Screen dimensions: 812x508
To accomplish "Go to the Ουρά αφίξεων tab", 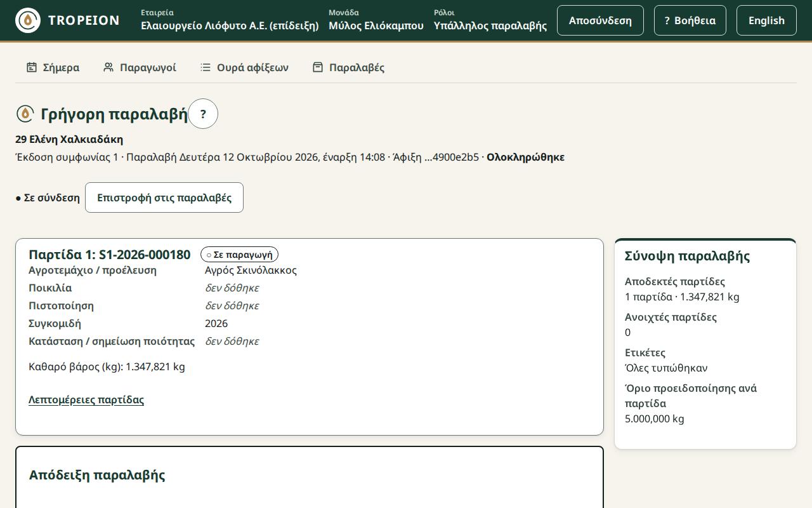I will pos(244,67).
